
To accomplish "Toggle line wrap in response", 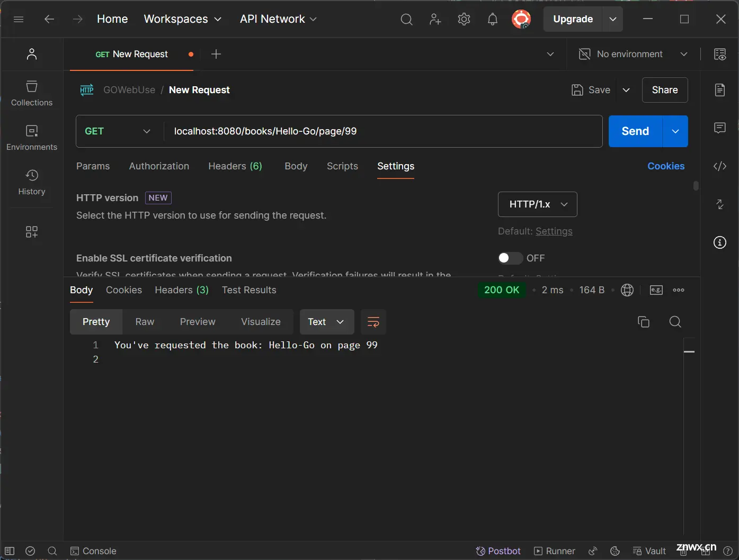I will click(373, 322).
